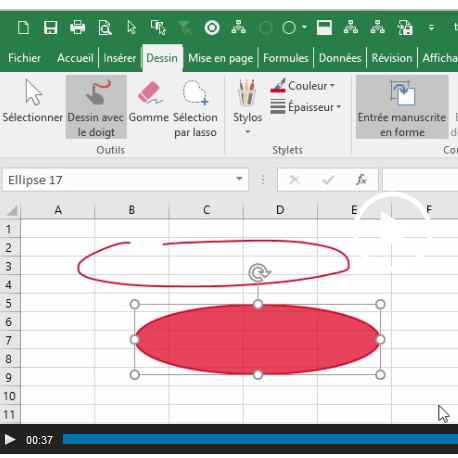Click the confirm checkmark in formula bar
The height and width of the screenshot is (458, 458).
[x=328, y=180]
